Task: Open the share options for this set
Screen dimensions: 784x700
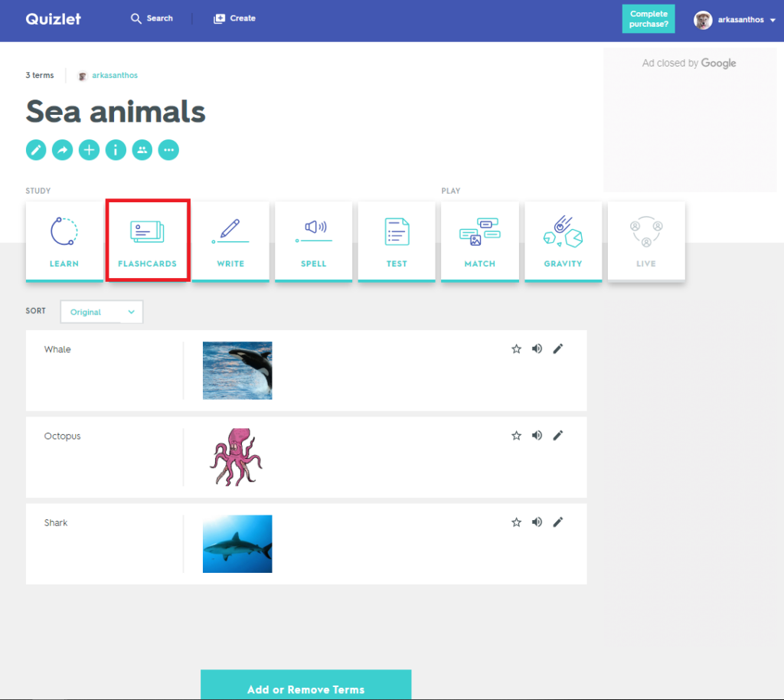Action: pyautogui.click(x=62, y=150)
